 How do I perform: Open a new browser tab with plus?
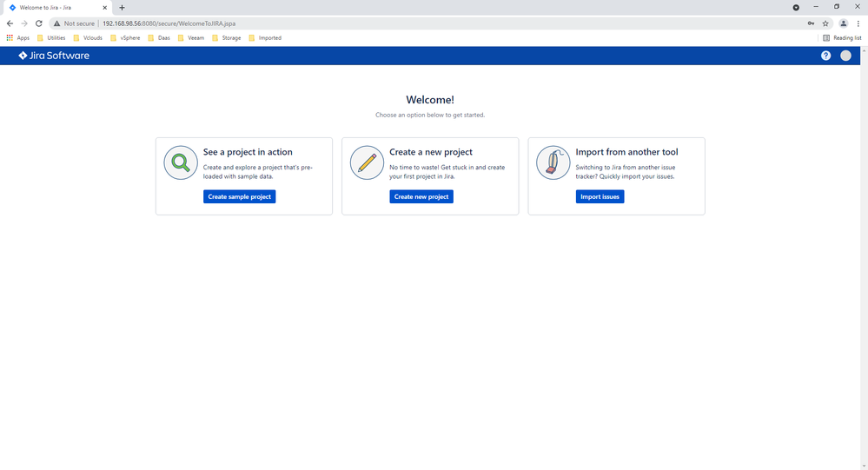122,8
